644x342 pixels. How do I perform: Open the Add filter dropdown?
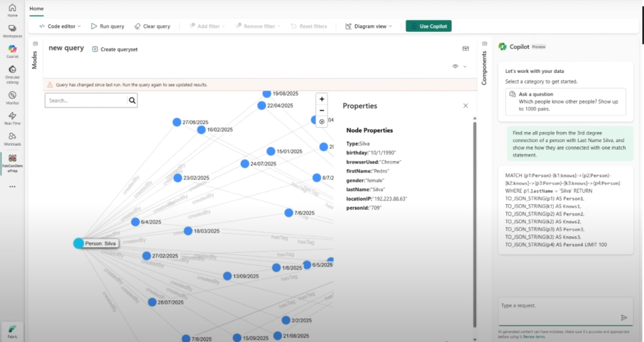[x=207, y=26]
